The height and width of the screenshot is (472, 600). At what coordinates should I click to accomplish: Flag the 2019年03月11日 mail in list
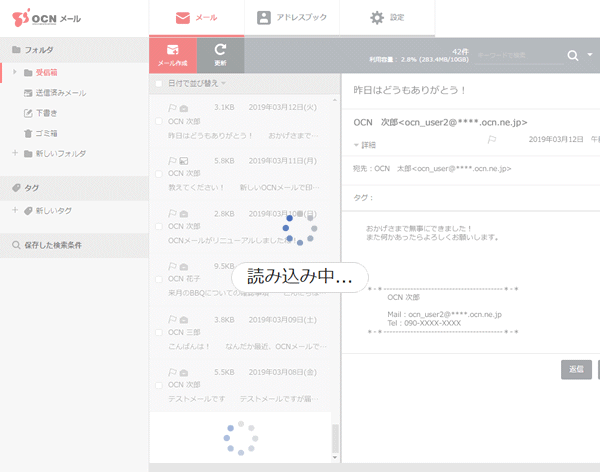pyautogui.click(x=172, y=161)
